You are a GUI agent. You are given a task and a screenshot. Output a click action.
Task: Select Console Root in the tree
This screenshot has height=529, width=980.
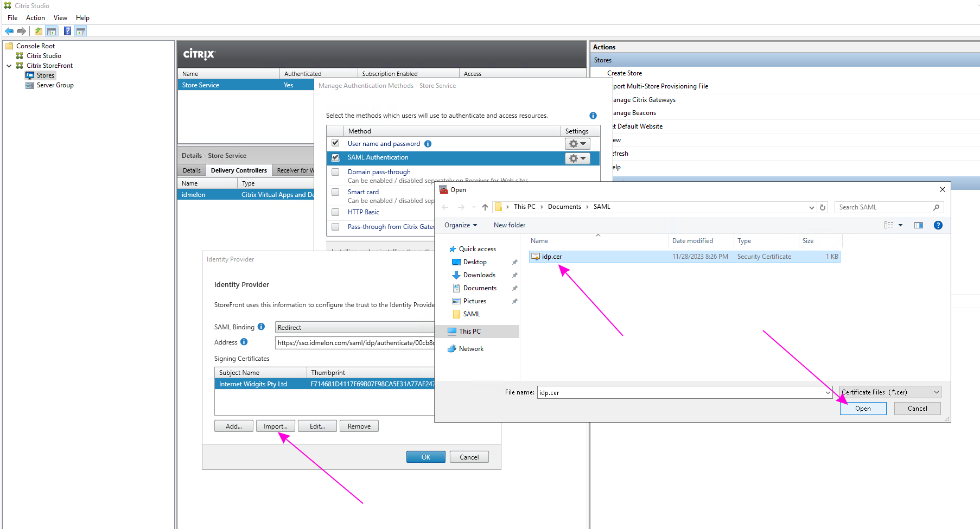(x=35, y=46)
